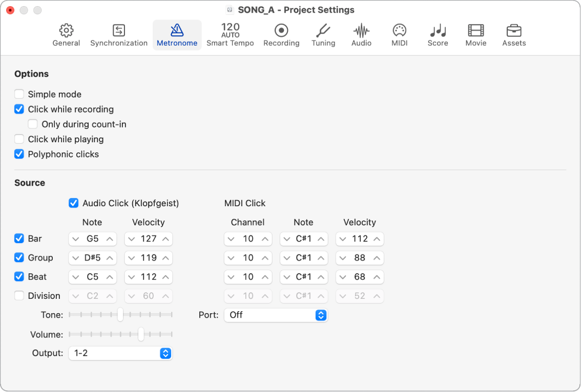
Task: Disable Polyphonic clicks
Action: (19, 154)
